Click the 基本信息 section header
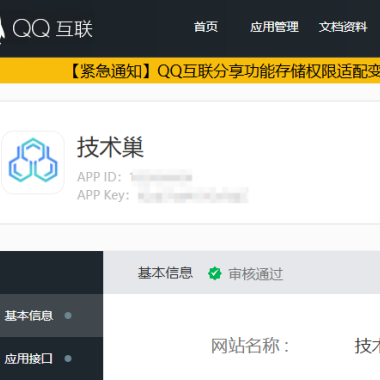The height and width of the screenshot is (380, 380). (x=165, y=273)
